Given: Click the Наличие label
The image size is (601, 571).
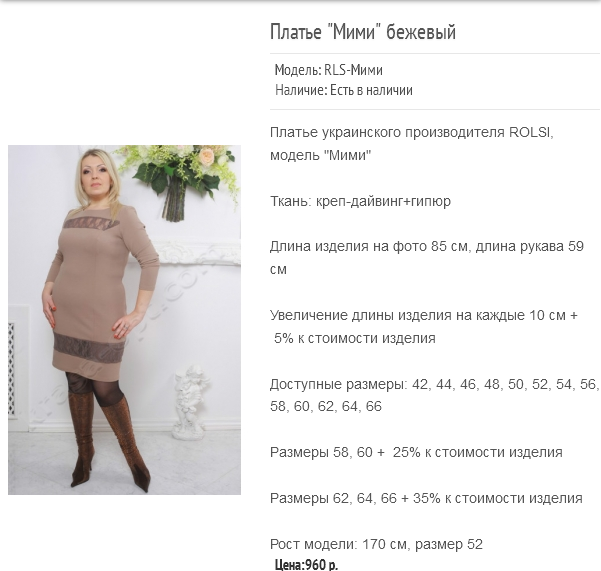Looking at the screenshot, I should (302, 90).
